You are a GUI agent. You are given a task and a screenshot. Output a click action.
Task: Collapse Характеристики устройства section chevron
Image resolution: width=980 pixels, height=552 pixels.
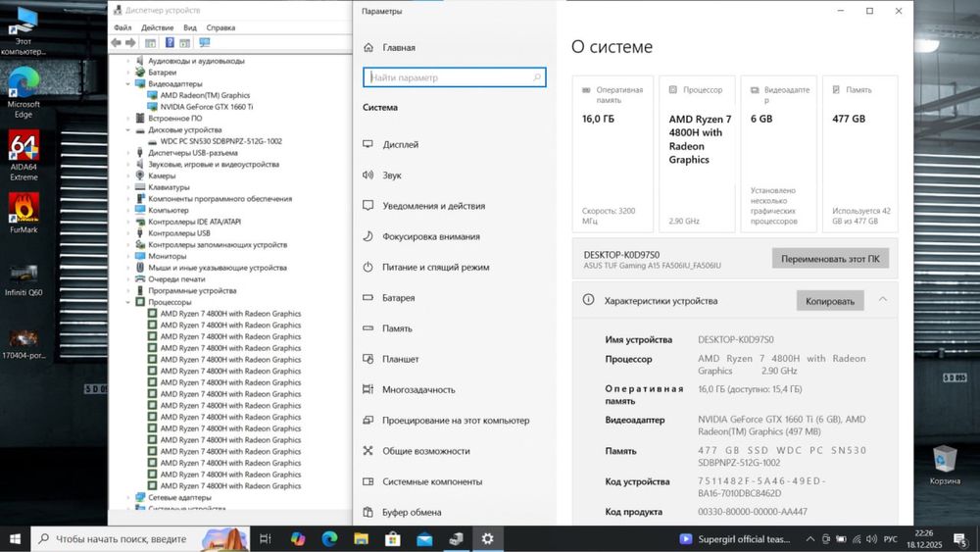883,299
